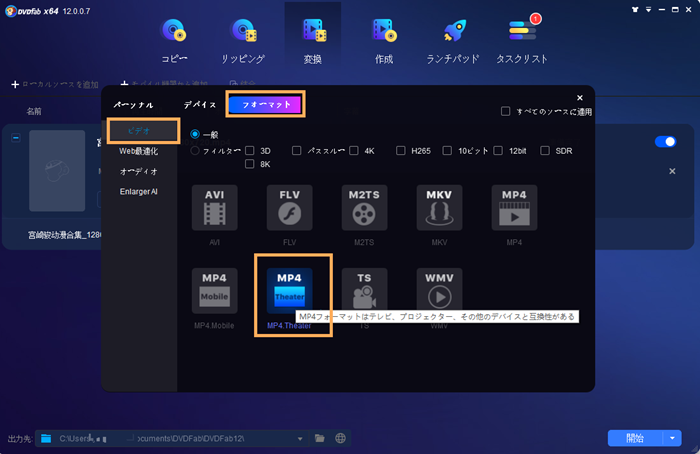Image resolution: width=700 pixels, height=454 pixels.
Task: Select the AVI output format
Action: click(x=215, y=213)
